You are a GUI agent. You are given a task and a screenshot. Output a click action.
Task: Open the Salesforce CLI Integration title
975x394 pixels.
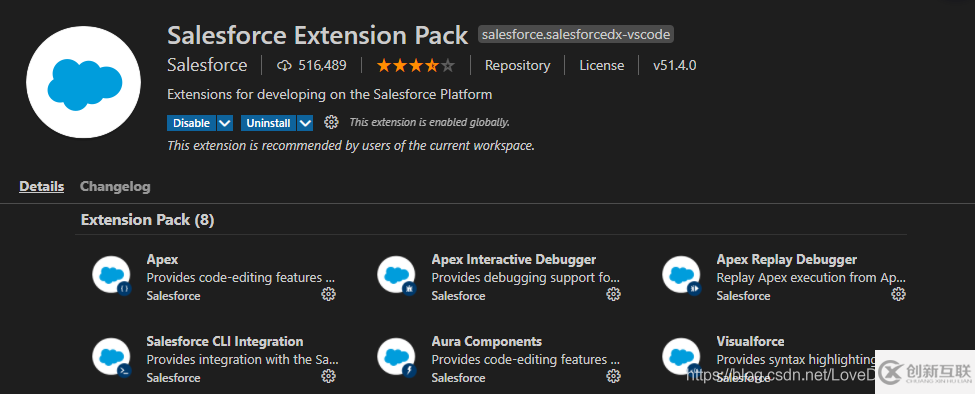coord(225,341)
